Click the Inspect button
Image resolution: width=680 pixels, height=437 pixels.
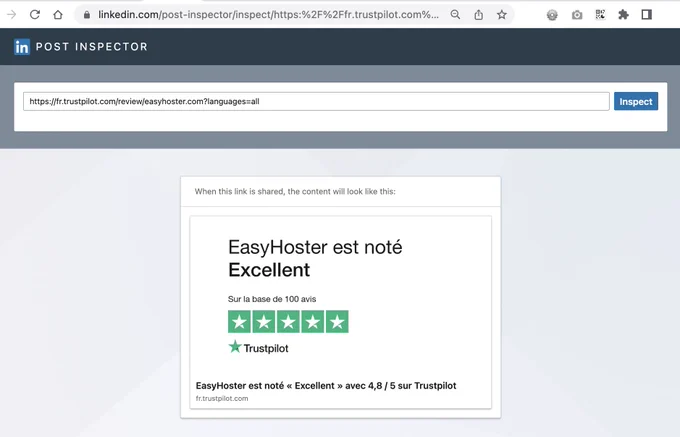(x=636, y=101)
